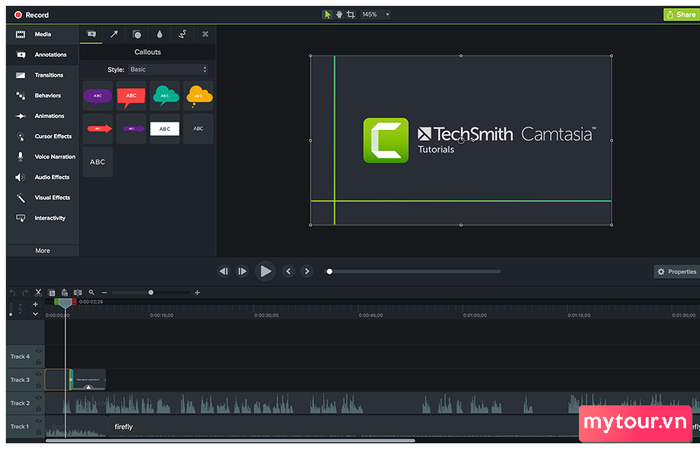Open the 145% canvas zoom dropdown

click(x=375, y=15)
